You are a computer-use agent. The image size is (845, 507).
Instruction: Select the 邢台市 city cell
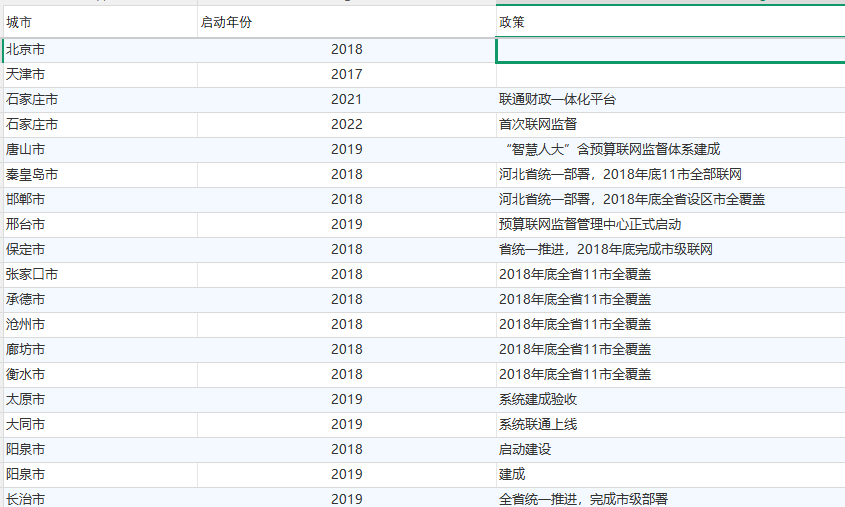[100, 225]
